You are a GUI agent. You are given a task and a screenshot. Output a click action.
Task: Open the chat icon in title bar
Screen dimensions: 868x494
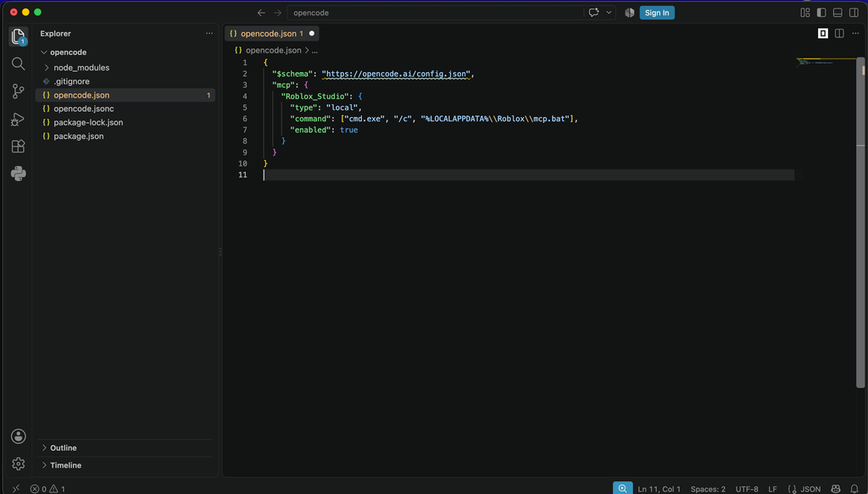tap(594, 13)
